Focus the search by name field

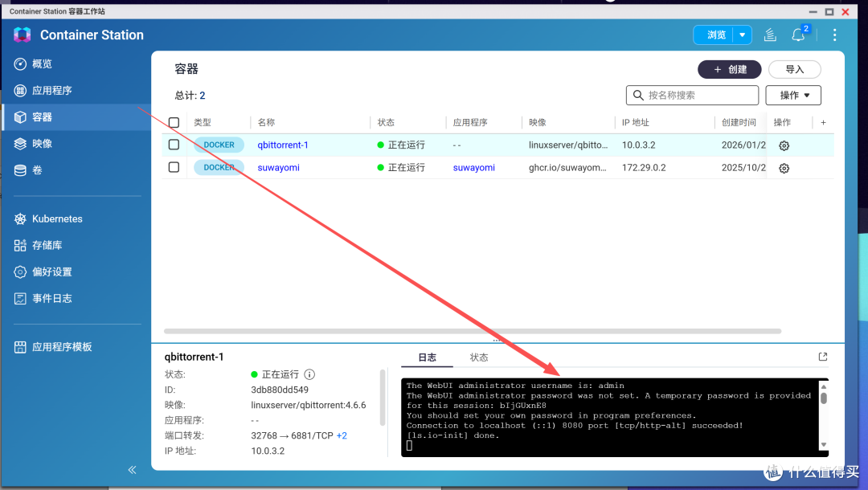[693, 95]
